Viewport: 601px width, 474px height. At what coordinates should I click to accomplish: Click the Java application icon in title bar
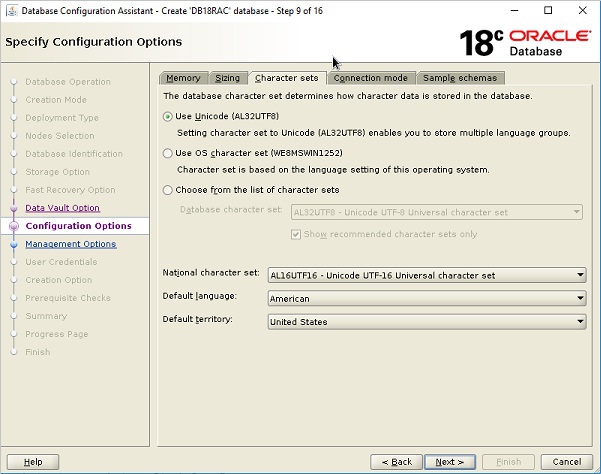pyautogui.click(x=12, y=11)
